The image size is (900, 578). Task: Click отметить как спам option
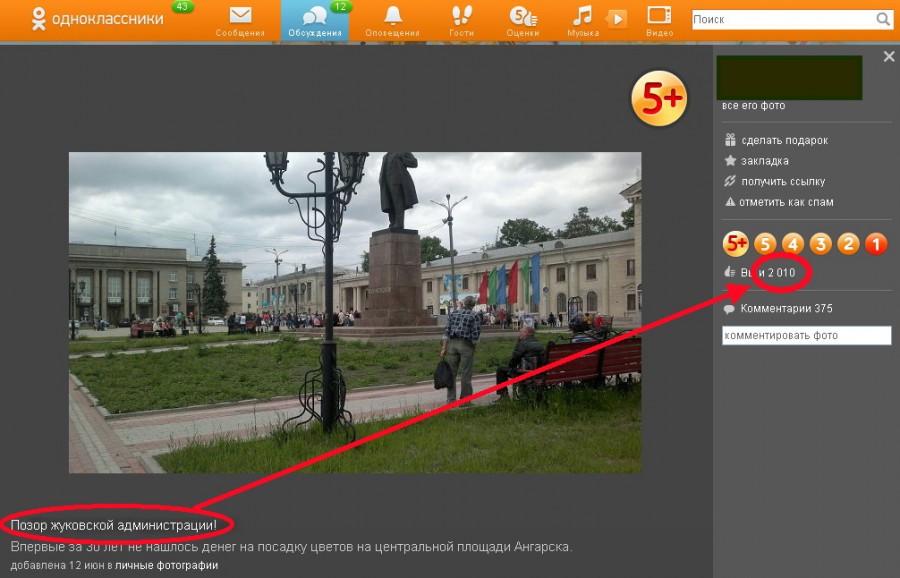coord(786,202)
